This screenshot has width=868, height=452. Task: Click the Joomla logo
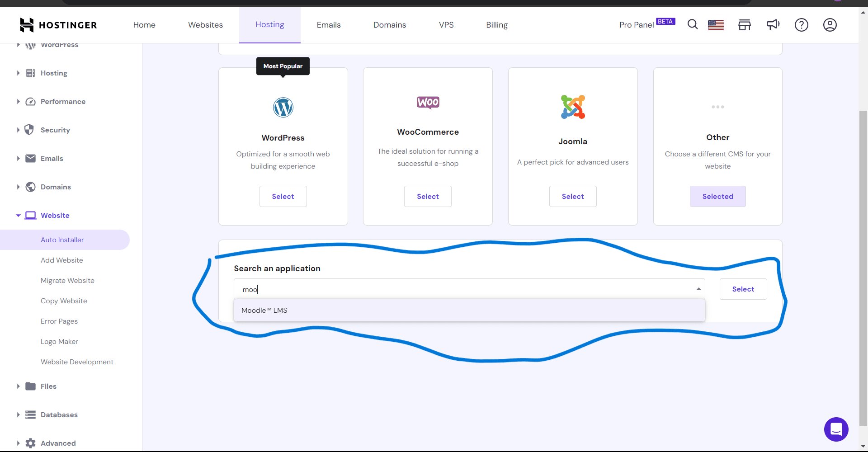click(x=573, y=107)
